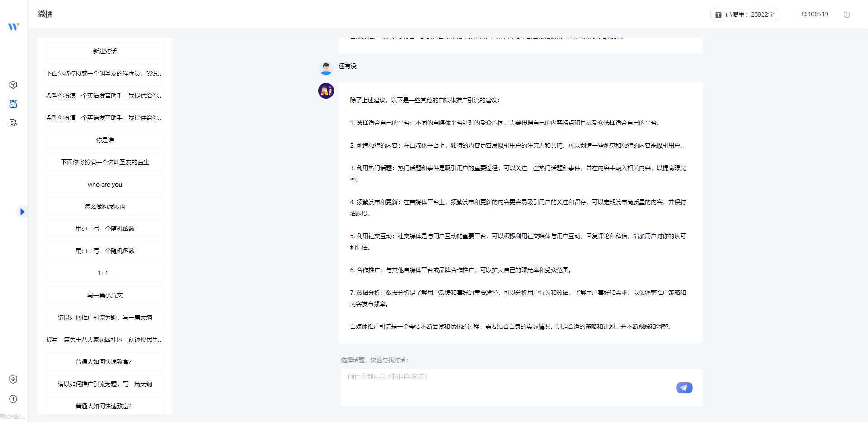Click the shield privacy icon at bottom left
The width and height of the screenshot is (868, 422).
(x=13, y=379)
